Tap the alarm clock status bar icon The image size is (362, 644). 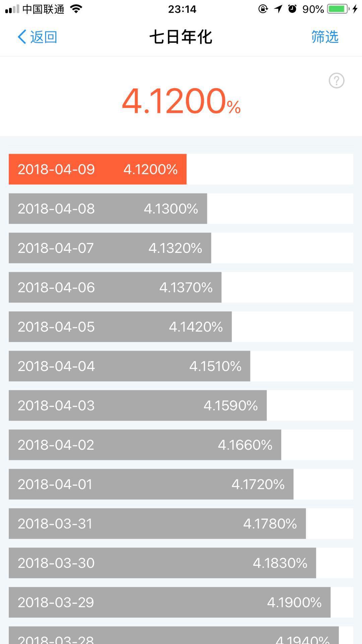(291, 9)
